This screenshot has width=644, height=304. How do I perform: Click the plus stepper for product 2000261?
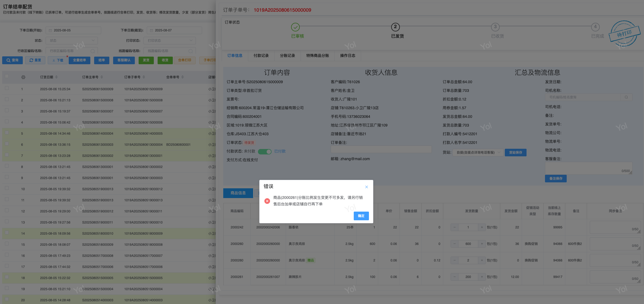pos(482,277)
